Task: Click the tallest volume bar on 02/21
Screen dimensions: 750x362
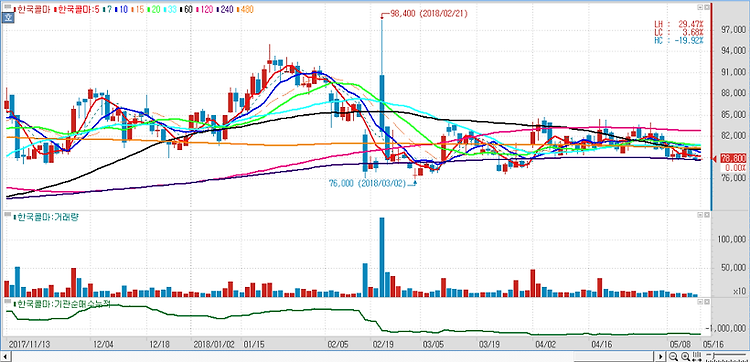Action: point(382,257)
